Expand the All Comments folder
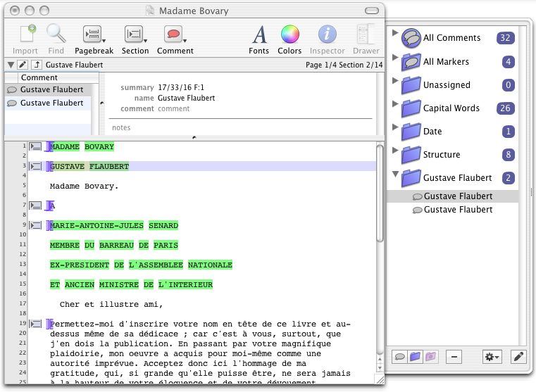The width and height of the screenshot is (536, 392). tap(395, 34)
